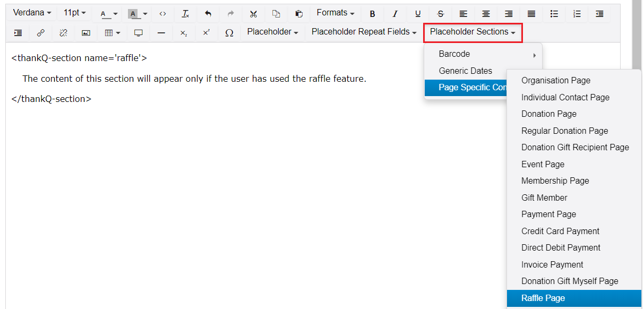
Task: Click the closing thankQ-section tag text
Action: (51, 99)
